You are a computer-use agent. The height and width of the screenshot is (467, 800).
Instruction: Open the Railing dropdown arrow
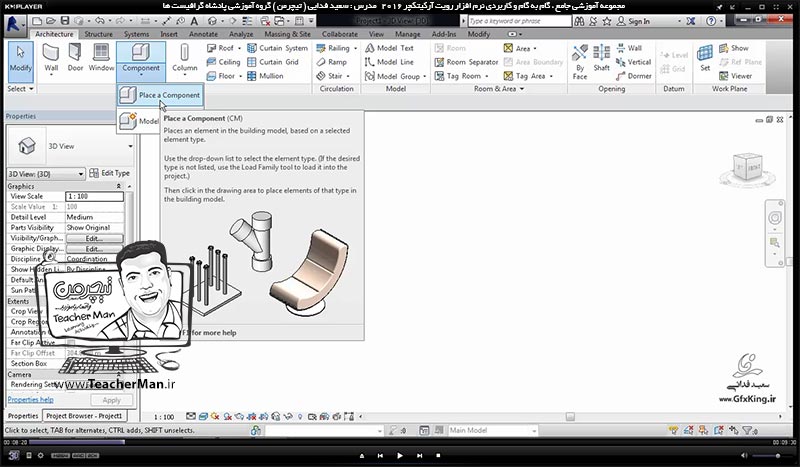coord(355,48)
